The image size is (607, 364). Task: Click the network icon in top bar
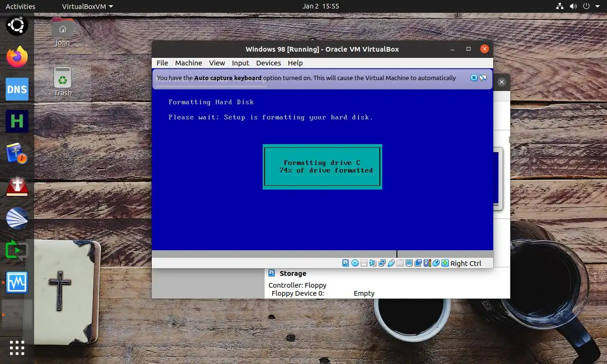point(560,6)
